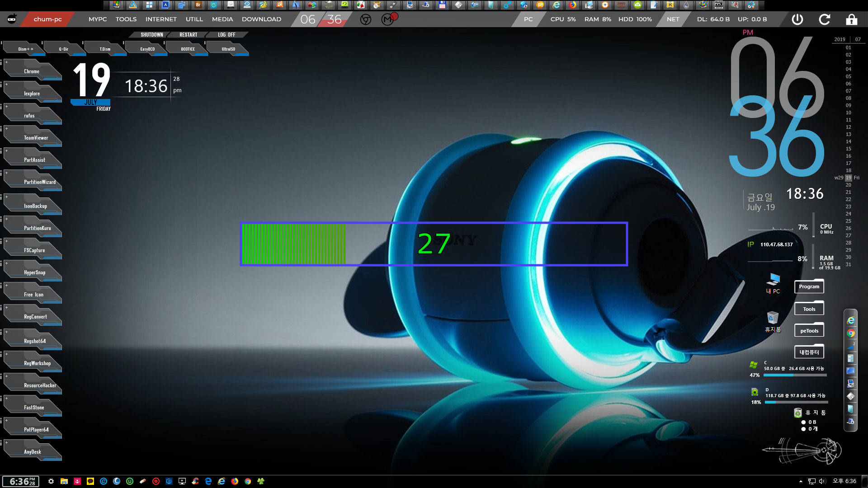Open green clover icon on taskbar
868x488 pixels.
[x=261, y=481]
